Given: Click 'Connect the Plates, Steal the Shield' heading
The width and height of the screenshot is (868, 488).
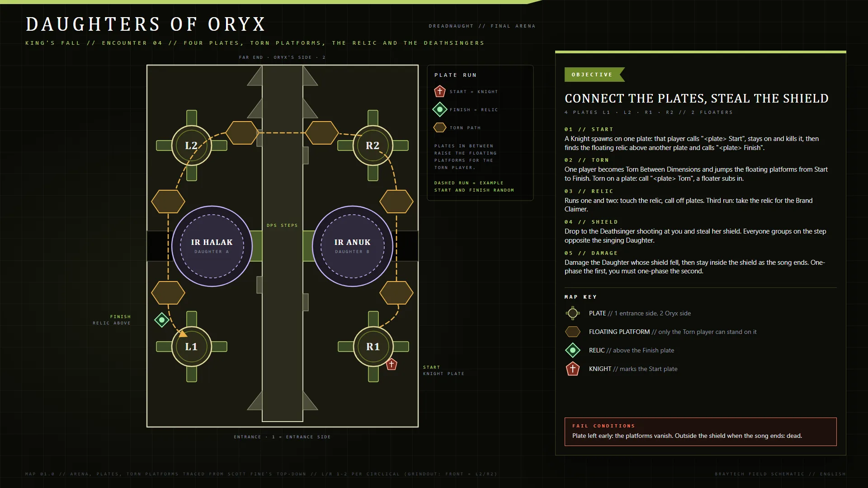Looking at the screenshot, I should pos(697,98).
